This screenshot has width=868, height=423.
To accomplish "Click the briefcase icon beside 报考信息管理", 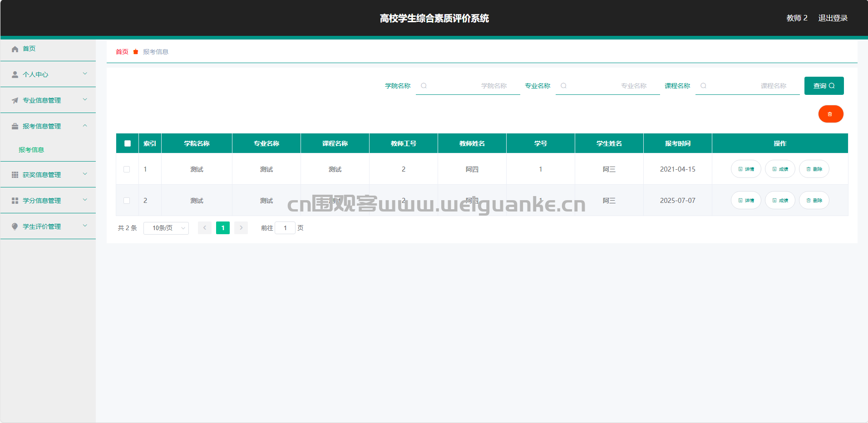I will point(15,127).
